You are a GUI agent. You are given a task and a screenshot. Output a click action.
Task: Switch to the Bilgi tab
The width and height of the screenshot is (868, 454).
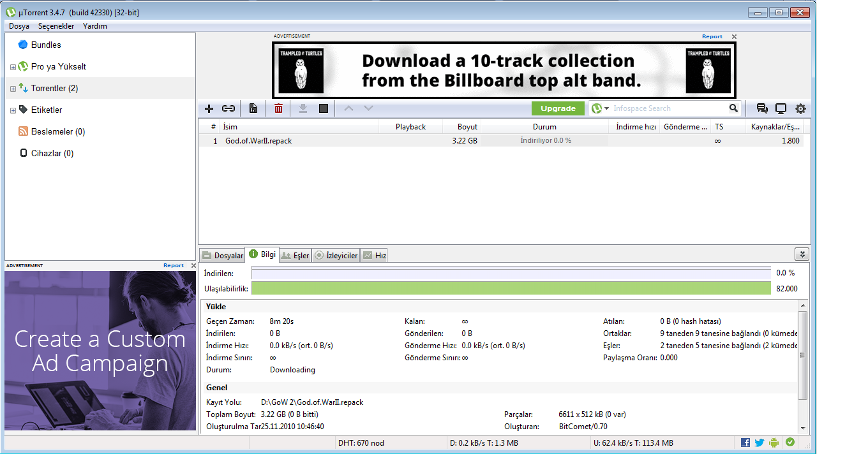coord(262,254)
